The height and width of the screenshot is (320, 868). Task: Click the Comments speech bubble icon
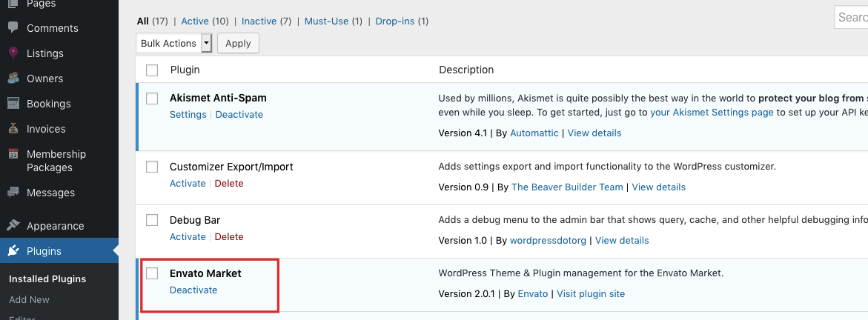pos(13,27)
